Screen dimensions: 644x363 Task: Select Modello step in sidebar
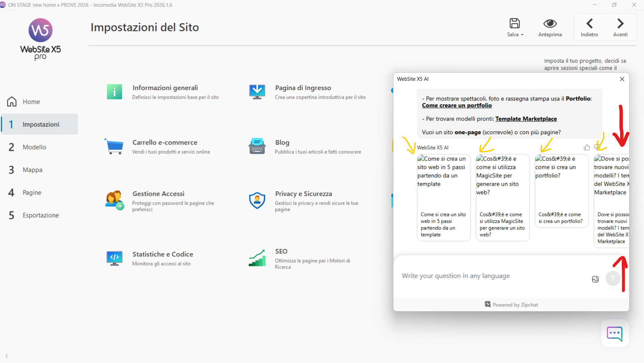(x=34, y=147)
